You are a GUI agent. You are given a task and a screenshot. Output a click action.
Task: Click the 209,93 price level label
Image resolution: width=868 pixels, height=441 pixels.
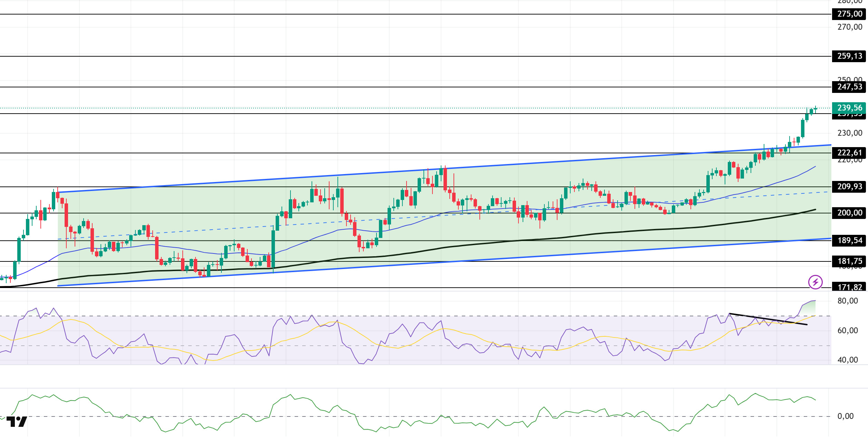click(x=849, y=187)
